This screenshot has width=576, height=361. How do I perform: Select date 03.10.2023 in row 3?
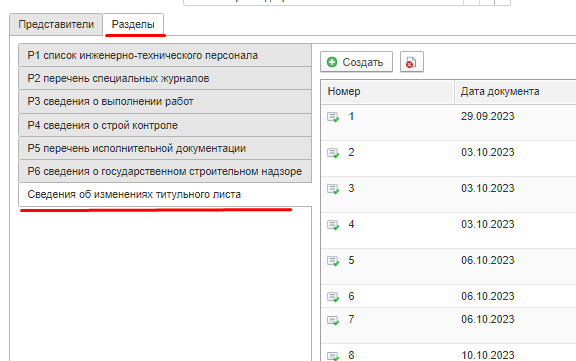coord(487,188)
